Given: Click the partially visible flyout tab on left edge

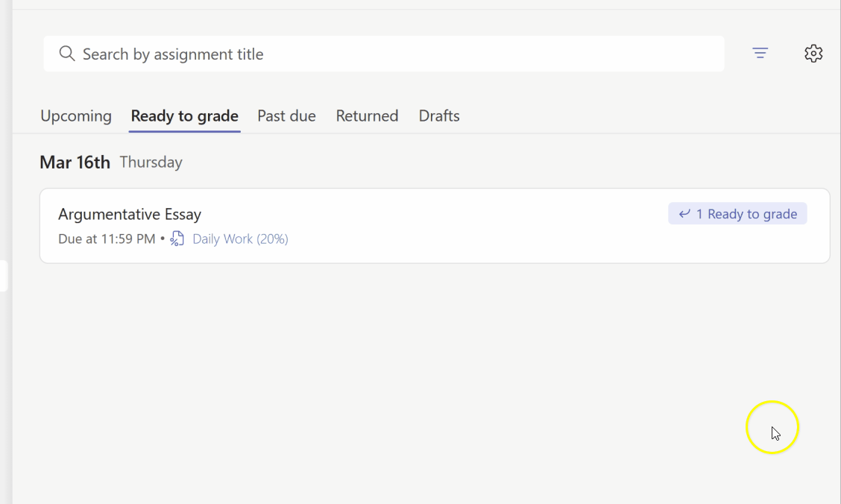Looking at the screenshot, I should pos(2,275).
